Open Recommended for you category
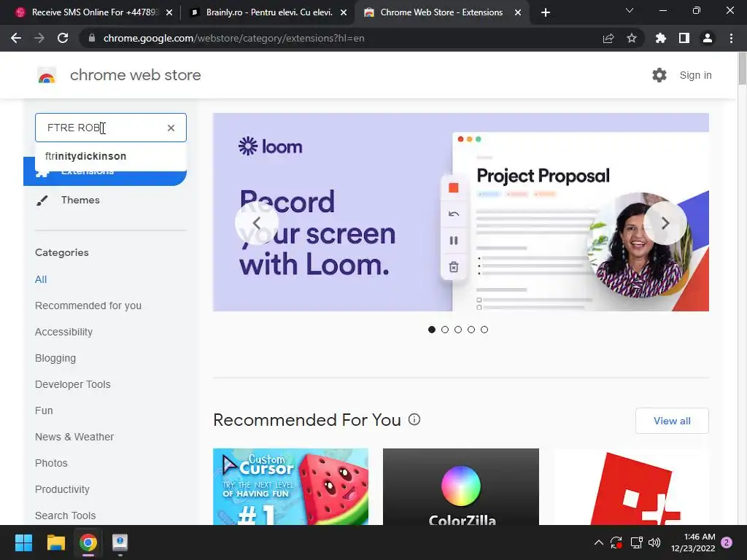Viewport: 747px width, 560px height. pyautogui.click(x=88, y=306)
